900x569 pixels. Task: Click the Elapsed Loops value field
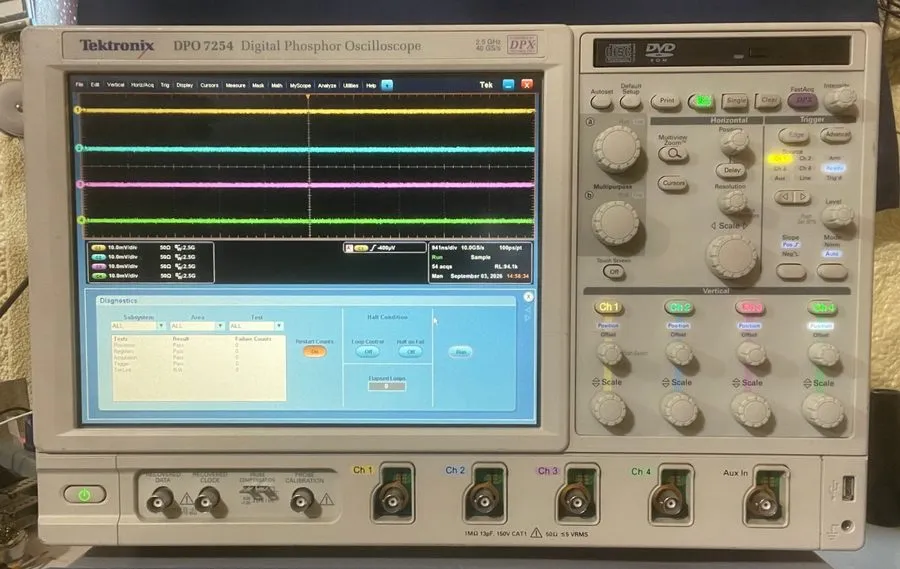tap(387, 386)
